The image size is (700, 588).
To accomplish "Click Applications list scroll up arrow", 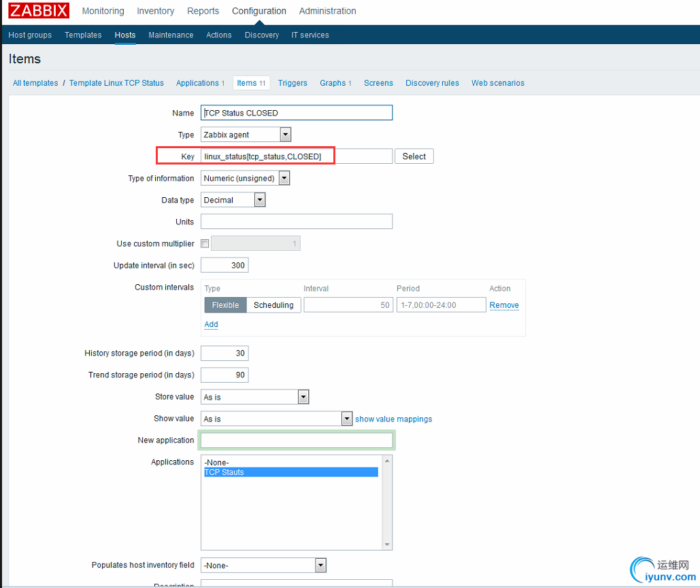I will tap(387, 461).
